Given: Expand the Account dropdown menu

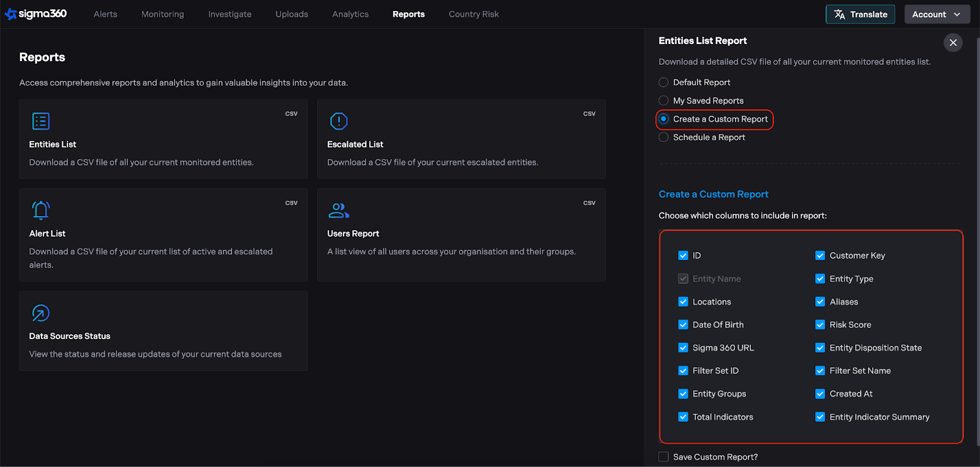Looking at the screenshot, I should pos(937,14).
